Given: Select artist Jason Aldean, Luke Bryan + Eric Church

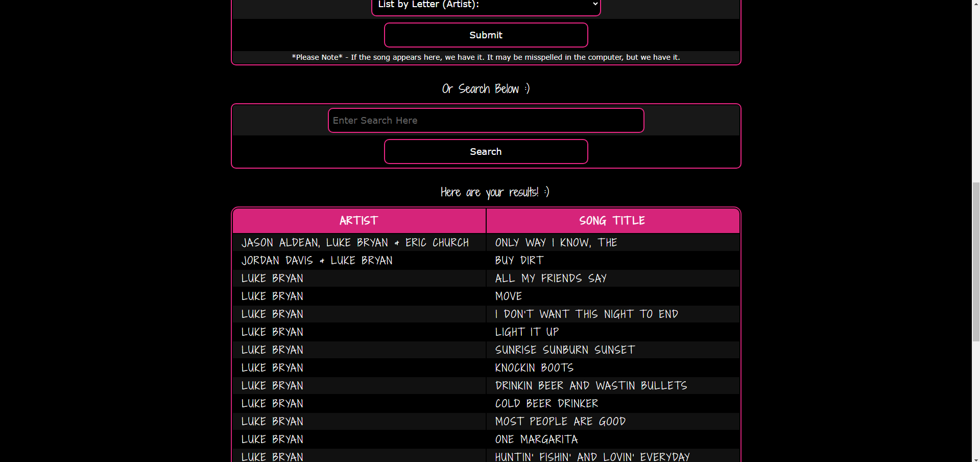Looking at the screenshot, I should tap(355, 243).
